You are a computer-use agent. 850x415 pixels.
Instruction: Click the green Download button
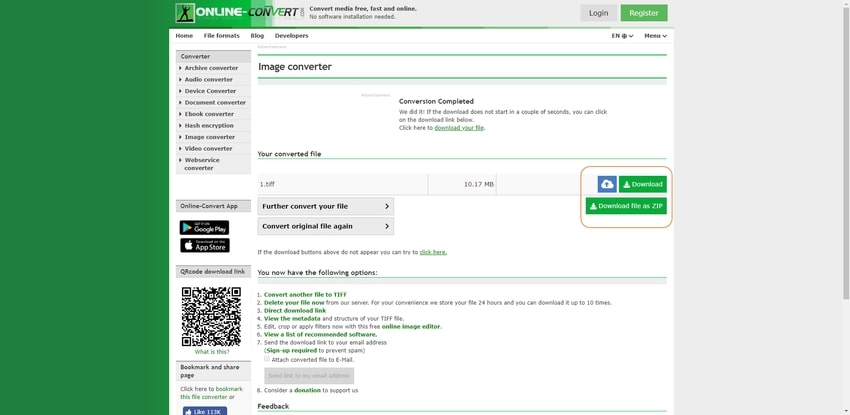click(x=642, y=184)
